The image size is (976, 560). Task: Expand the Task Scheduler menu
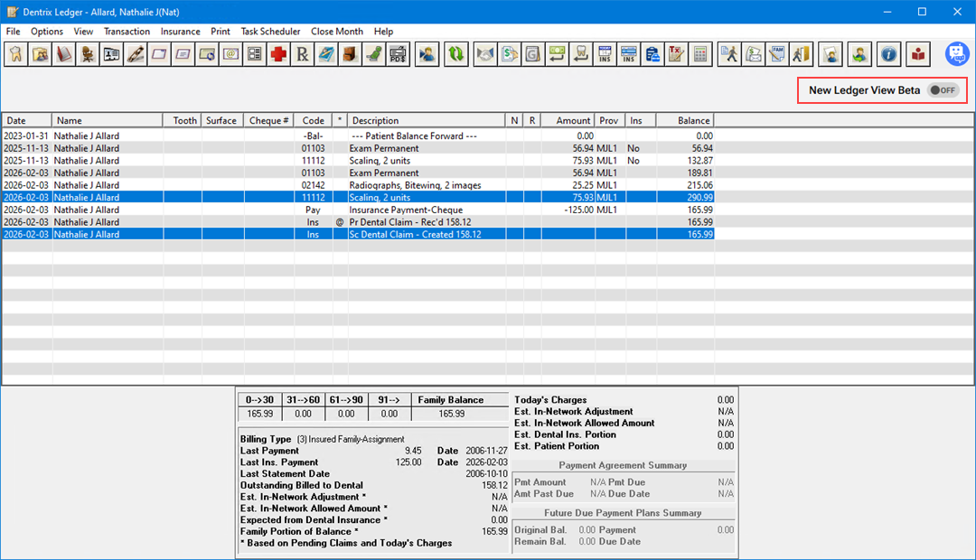point(270,32)
